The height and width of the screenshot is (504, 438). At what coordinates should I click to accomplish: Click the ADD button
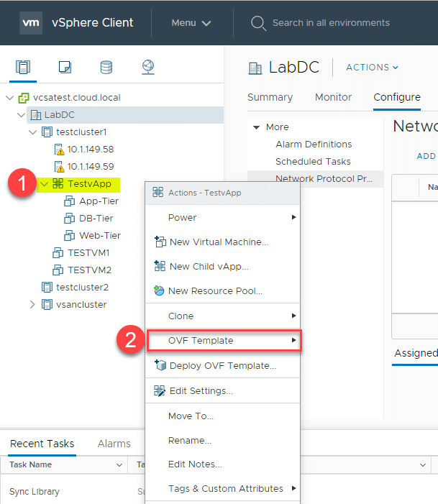pyautogui.click(x=426, y=156)
